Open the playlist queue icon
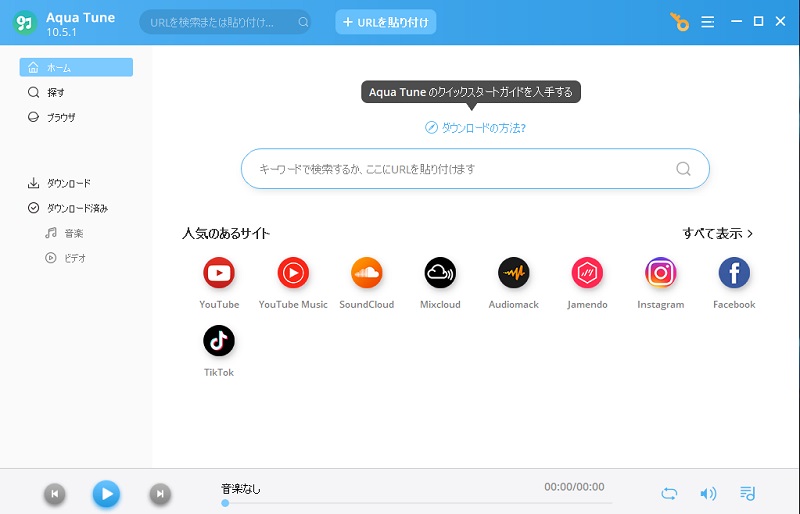800x514 pixels. click(x=747, y=494)
